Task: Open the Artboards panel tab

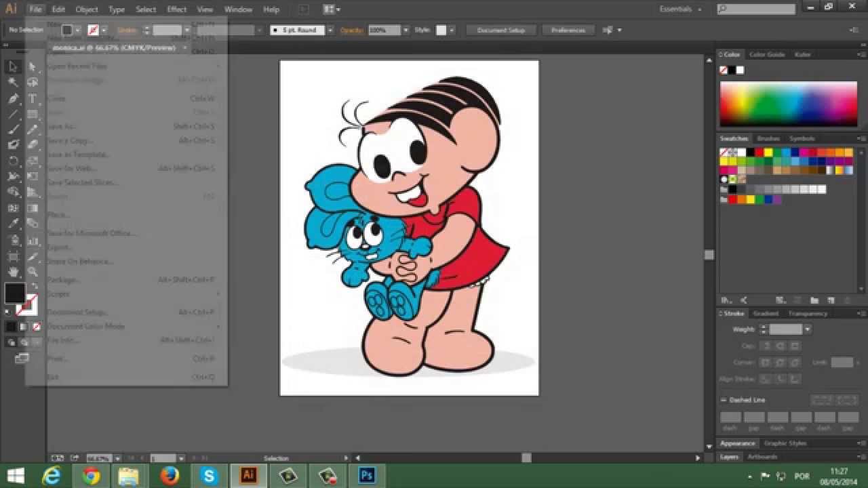Action: coord(762,457)
